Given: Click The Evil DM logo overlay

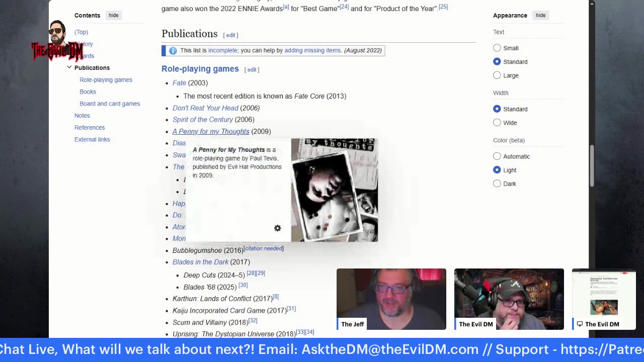Looking at the screenshot, I should click(x=57, y=42).
